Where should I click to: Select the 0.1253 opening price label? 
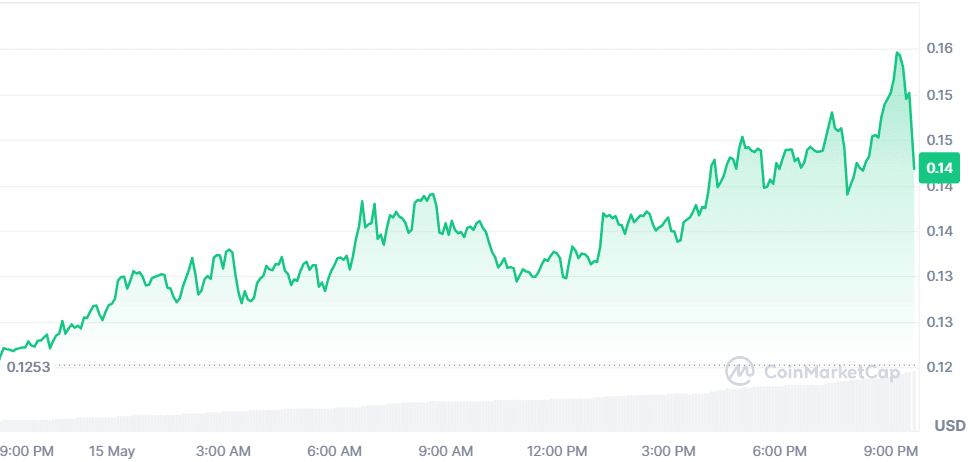click(28, 367)
